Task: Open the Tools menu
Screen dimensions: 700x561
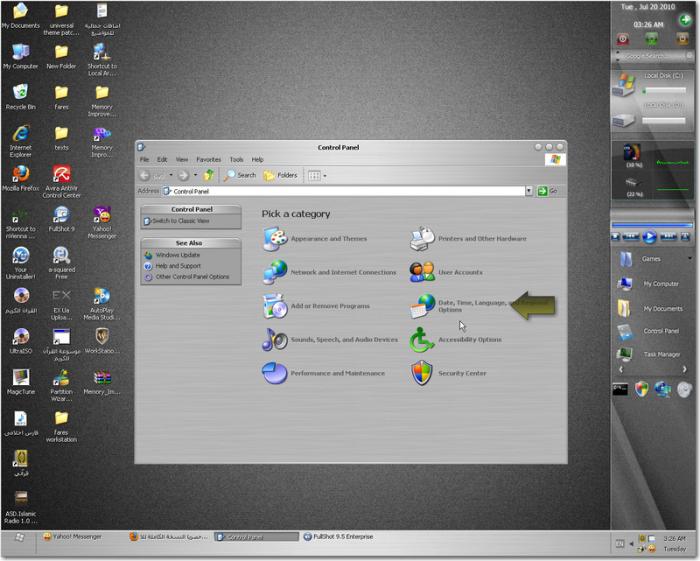Action: (x=236, y=159)
